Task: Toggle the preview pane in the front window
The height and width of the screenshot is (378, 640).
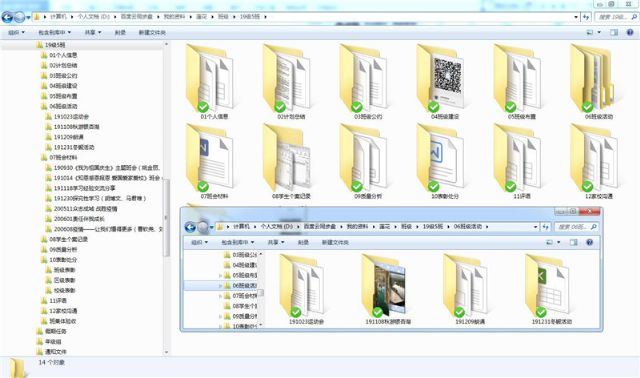Action: click(x=573, y=242)
